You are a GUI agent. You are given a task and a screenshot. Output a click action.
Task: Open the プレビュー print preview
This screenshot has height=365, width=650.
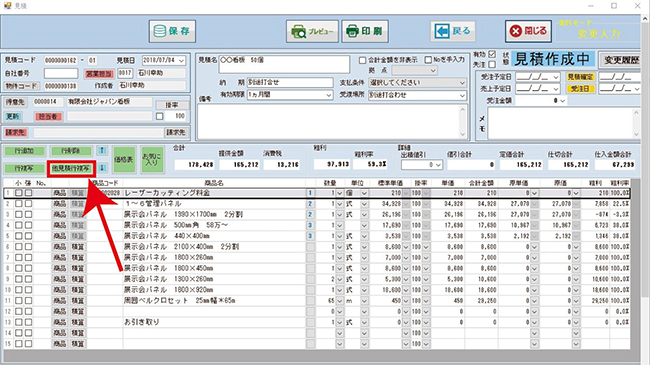pos(312,31)
